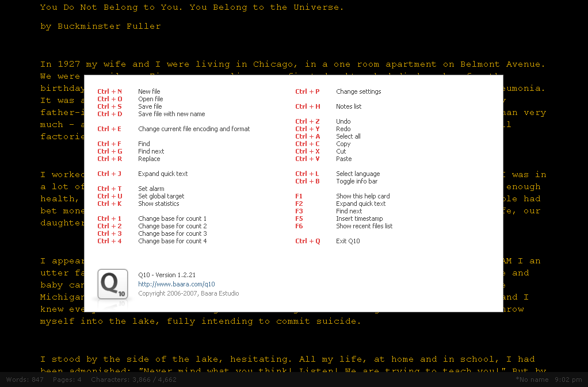588x387 pixels.
Task: Click 'Exit Q10' entry in help card
Action: tap(348, 241)
